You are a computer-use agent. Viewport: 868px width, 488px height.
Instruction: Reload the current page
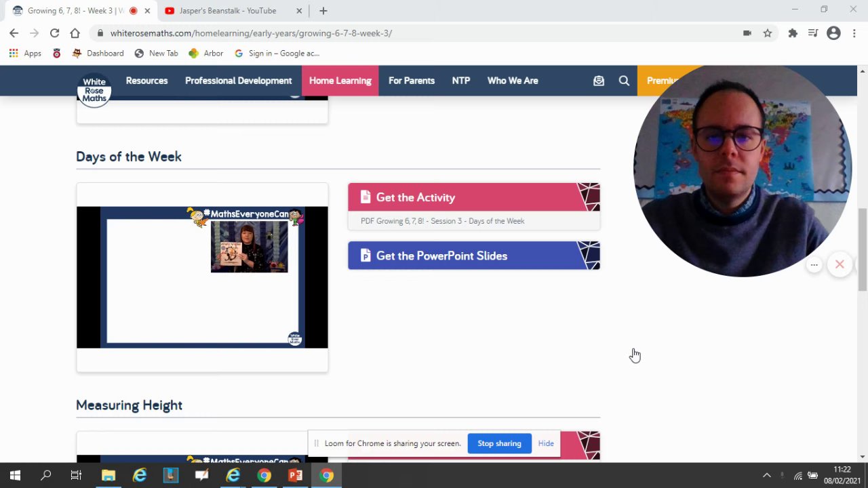(54, 33)
